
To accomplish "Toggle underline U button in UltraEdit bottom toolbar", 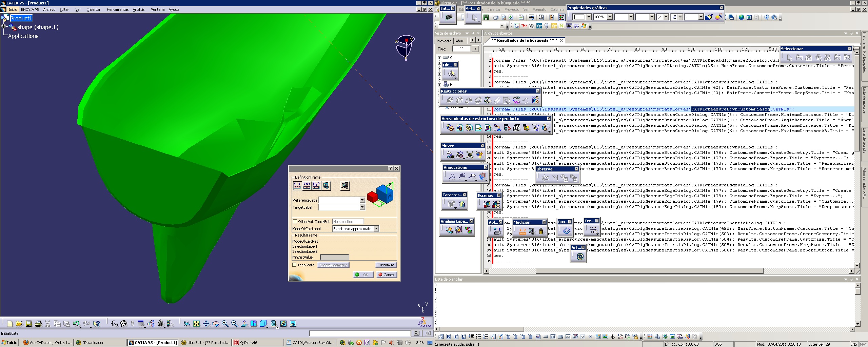I will point(463,336).
